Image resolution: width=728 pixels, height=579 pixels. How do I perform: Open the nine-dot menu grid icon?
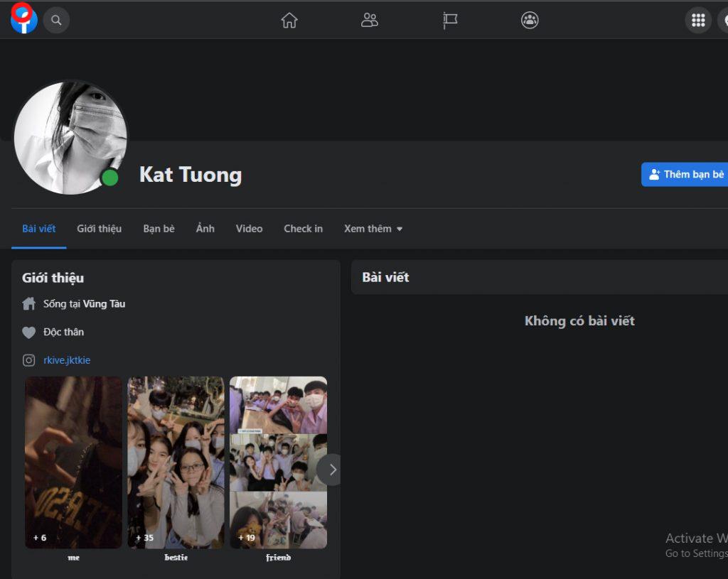[x=697, y=20]
